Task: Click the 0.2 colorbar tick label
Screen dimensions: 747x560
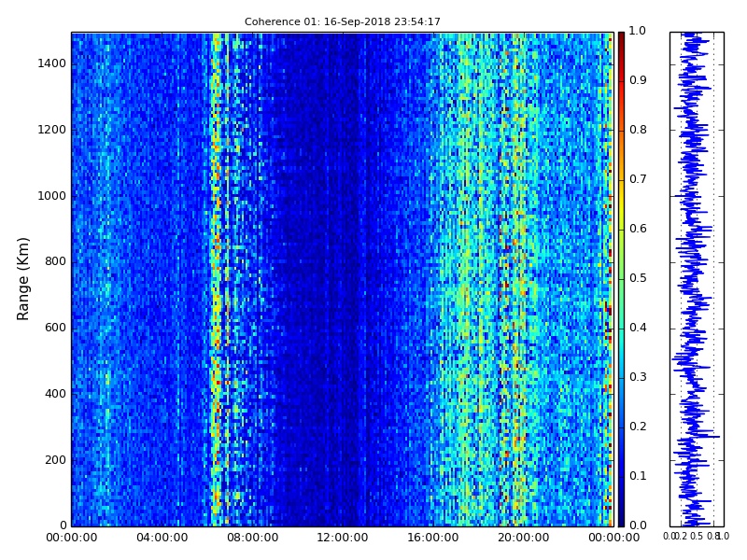Action: pyautogui.click(x=638, y=427)
